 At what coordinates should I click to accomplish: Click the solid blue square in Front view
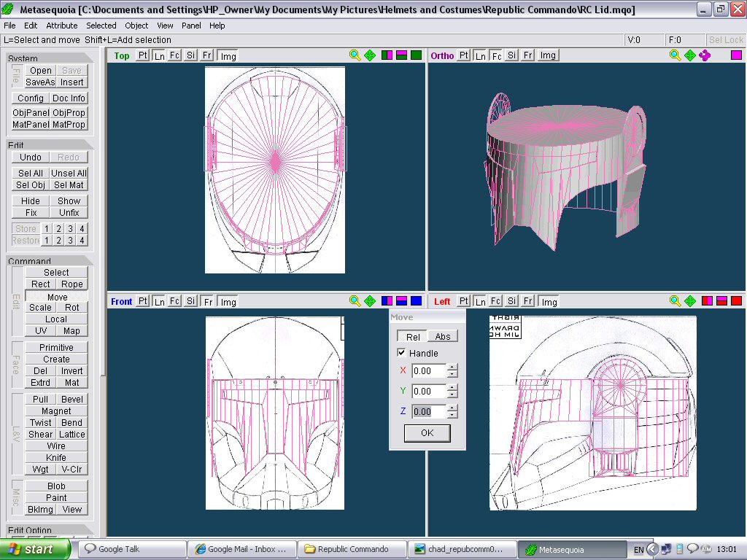[x=416, y=301]
